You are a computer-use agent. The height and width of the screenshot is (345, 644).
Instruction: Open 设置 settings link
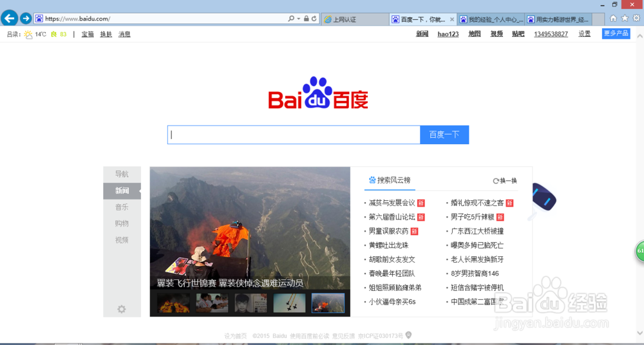pyautogui.click(x=585, y=33)
